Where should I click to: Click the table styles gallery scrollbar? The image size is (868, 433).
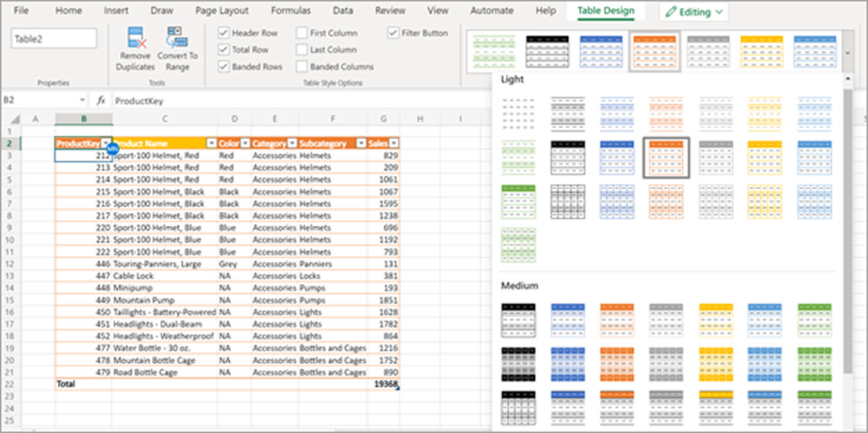click(x=848, y=217)
